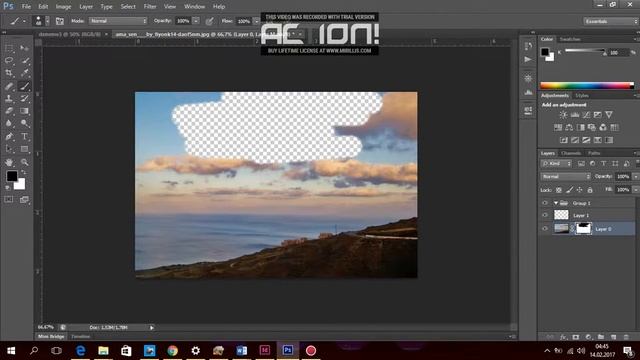Viewport: 640px width, 360px height.
Task: Select the Dodge tool
Action: click(24, 123)
